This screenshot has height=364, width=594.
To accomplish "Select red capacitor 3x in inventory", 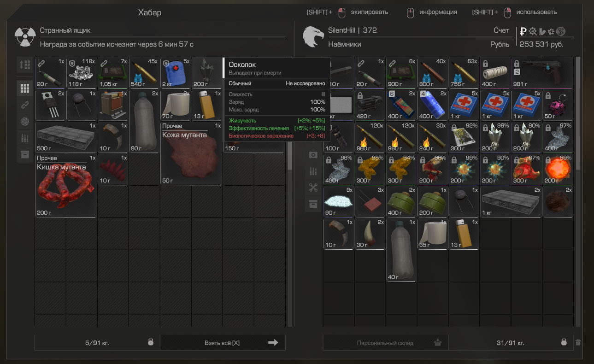I will (370, 202).
